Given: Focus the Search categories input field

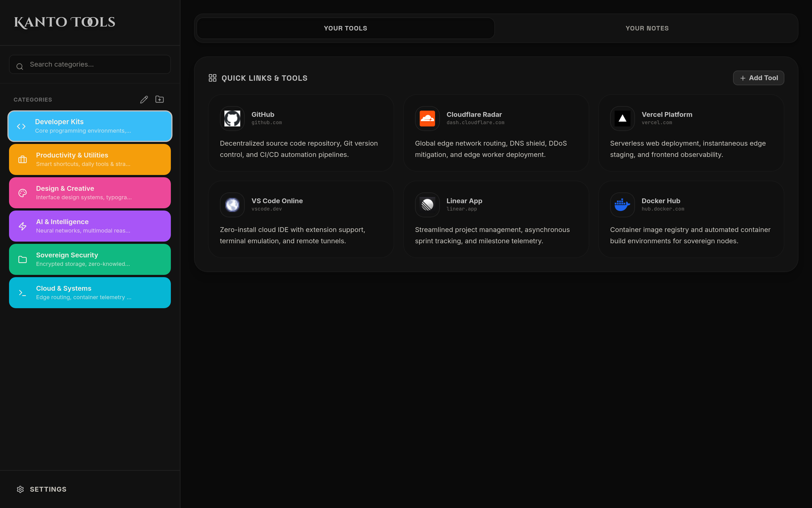Looking at the screenshot, I should click(x=90, y=65).
